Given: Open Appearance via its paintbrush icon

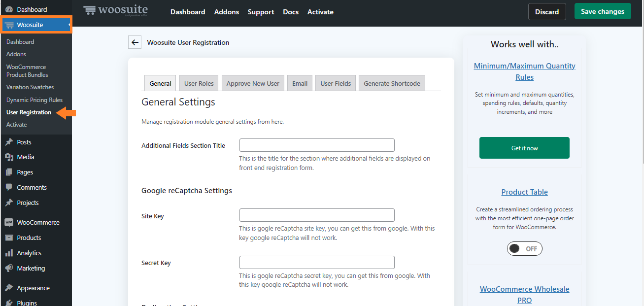Looking at the screenshot, I should tap(9, 288).
